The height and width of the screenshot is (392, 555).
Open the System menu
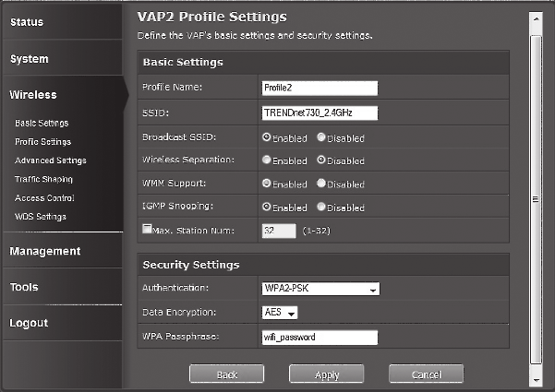(x=30, y=59)
